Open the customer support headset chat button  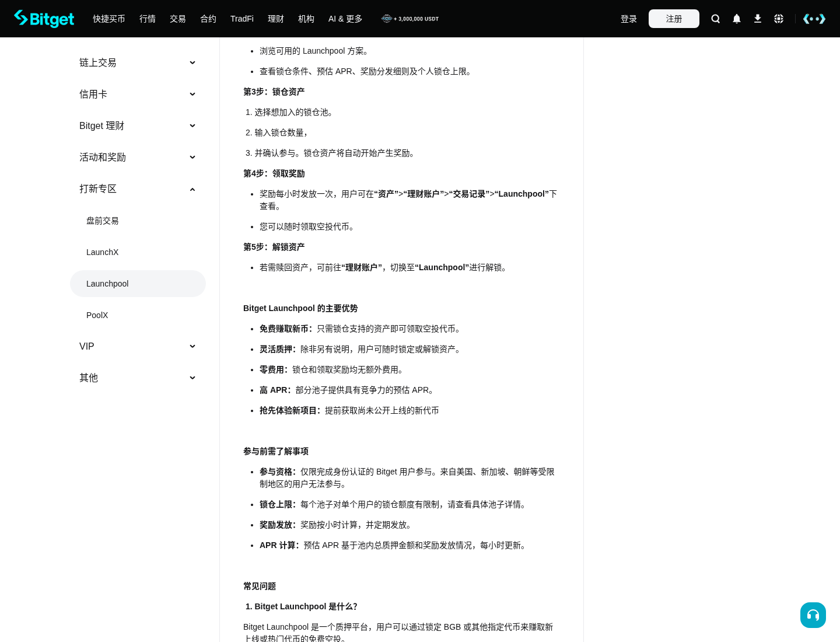pyautogui.click(x=813, y=615)
